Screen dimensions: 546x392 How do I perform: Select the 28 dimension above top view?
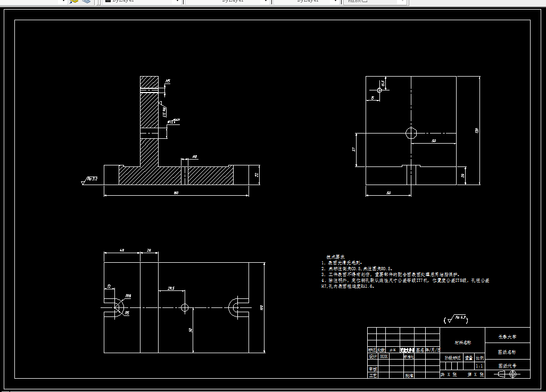click(149, 250)
